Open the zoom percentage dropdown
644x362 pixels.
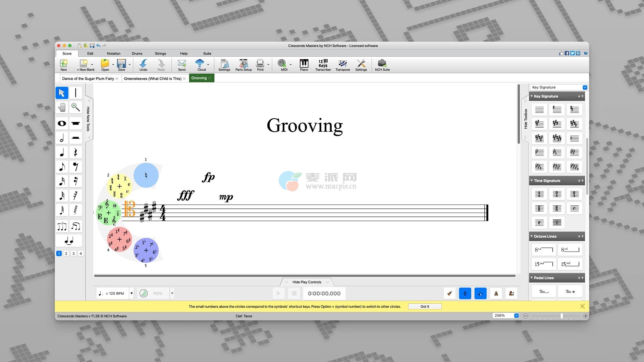coord(516,316)
